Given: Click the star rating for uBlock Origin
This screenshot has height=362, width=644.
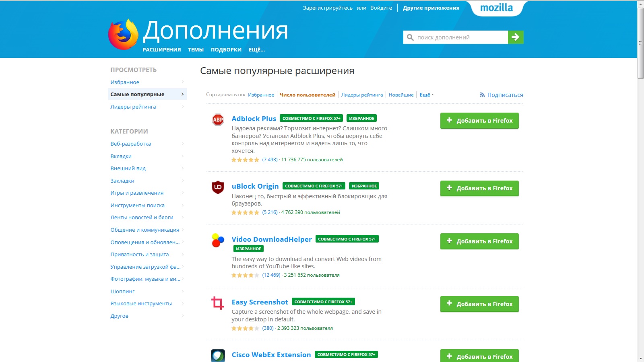Looking at the screenshot, I should click(245, 212).
